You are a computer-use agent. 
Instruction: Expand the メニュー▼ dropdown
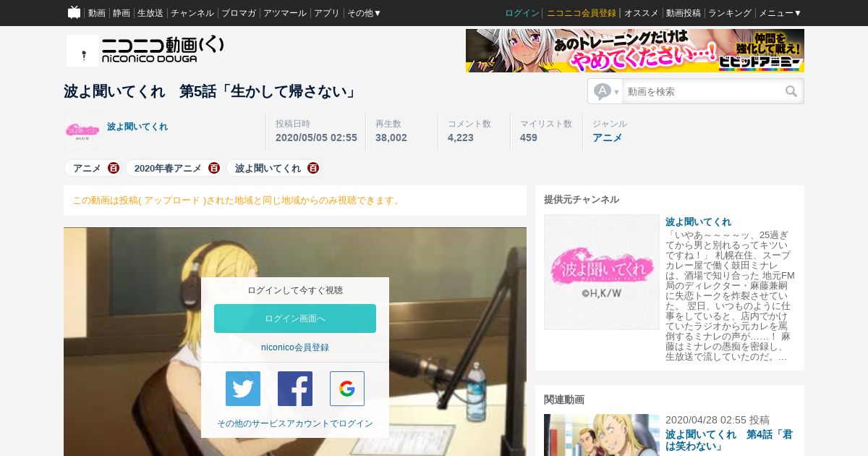780,13
